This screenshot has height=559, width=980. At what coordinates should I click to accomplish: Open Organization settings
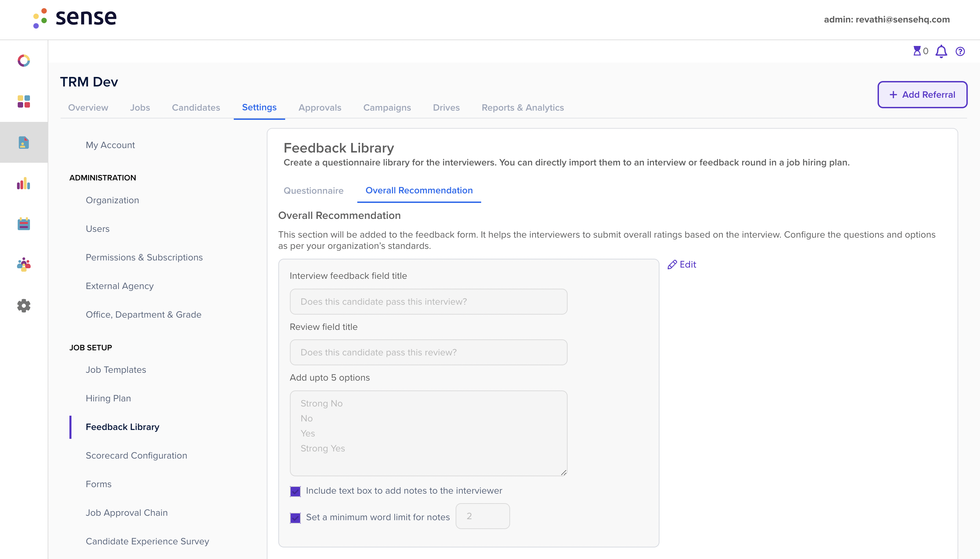pos(112,200)
